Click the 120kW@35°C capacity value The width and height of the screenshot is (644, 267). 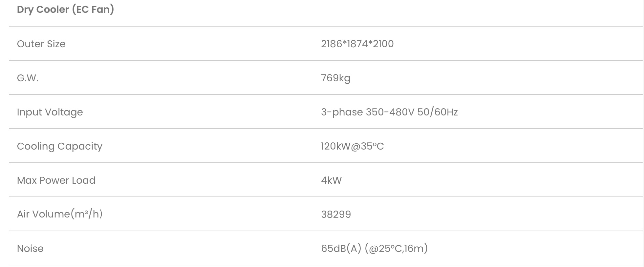click(x=352, y=146)
